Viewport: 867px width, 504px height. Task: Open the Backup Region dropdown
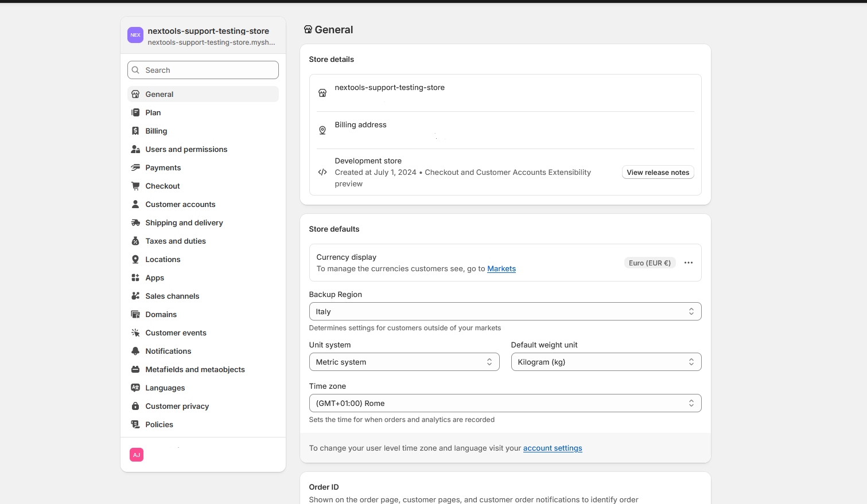pyautogui.click(x=505, y=311)
